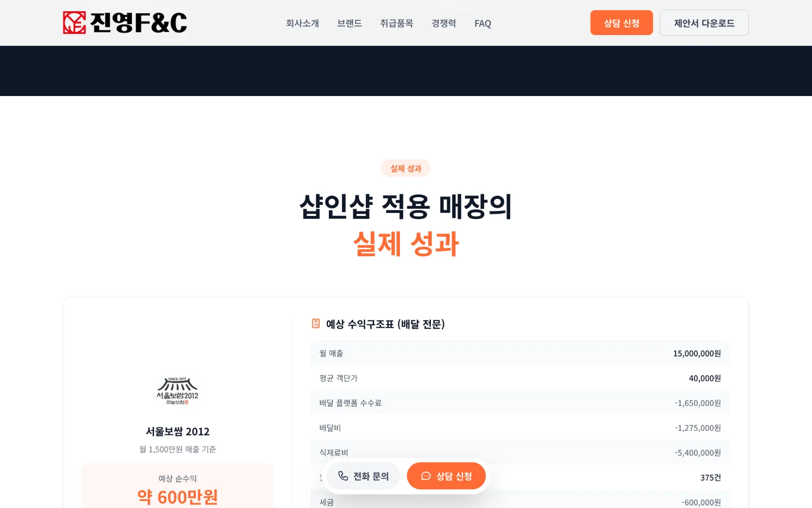Open the 회사소개 menu

302,23
